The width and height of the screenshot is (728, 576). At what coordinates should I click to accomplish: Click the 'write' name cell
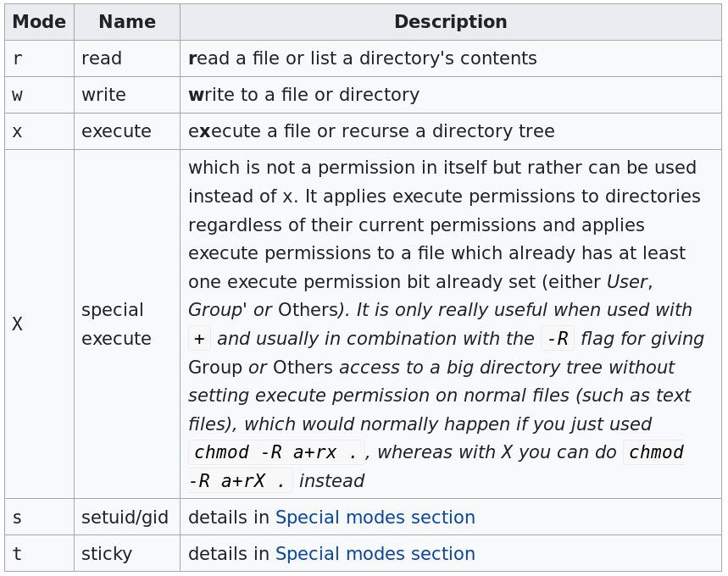coord(103,95)
